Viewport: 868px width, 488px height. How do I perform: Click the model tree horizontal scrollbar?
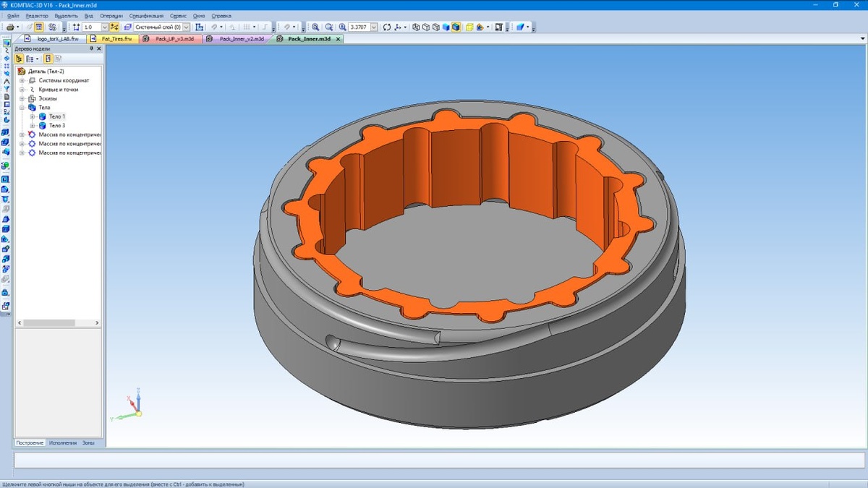(x=49, y=323)
